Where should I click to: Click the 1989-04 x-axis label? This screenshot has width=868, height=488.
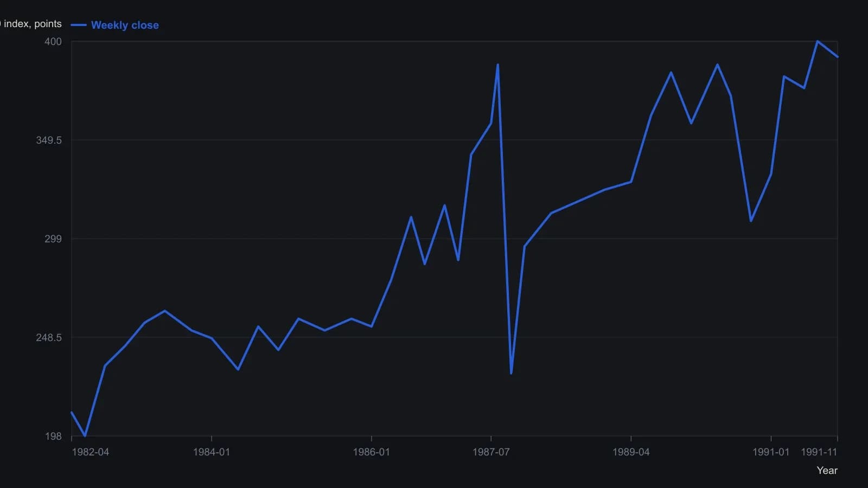click(x=631, y=452)
